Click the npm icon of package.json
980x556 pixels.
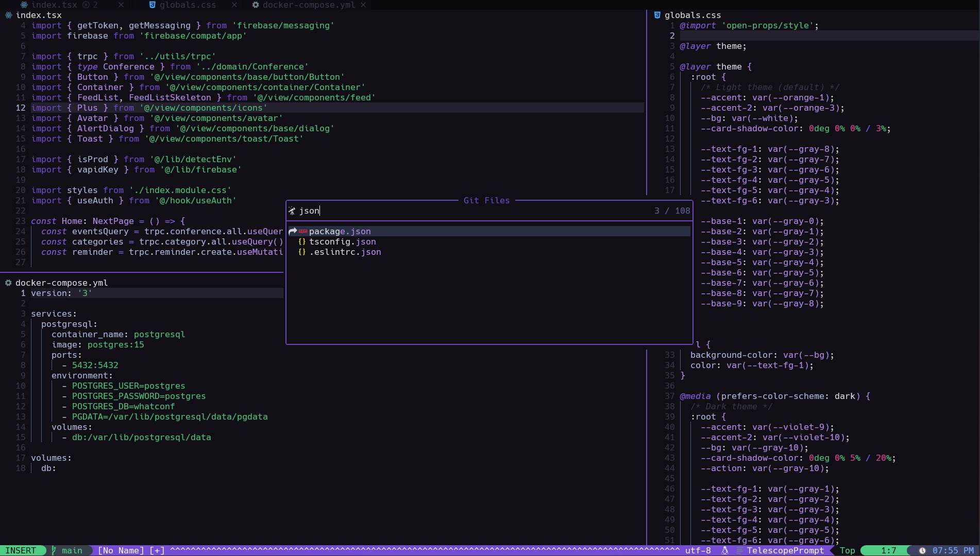(x=303, y=231)
